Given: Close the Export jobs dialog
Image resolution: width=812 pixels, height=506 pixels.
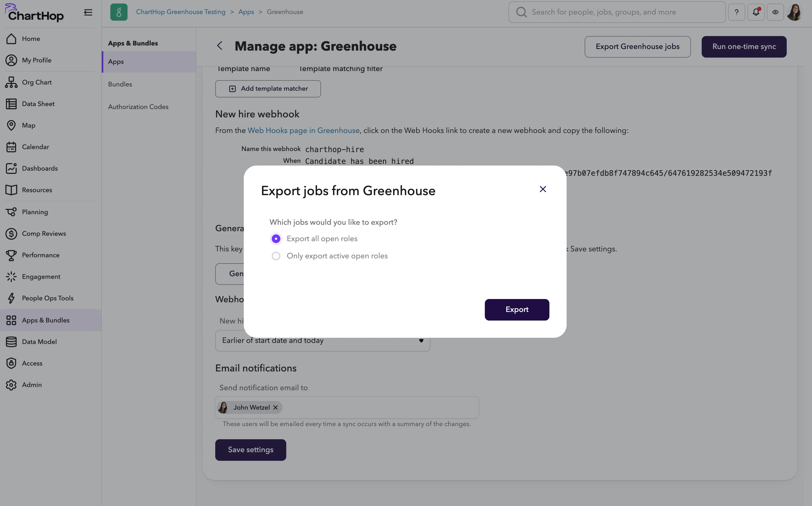Looking at the screenshot, I should [543, 189].
